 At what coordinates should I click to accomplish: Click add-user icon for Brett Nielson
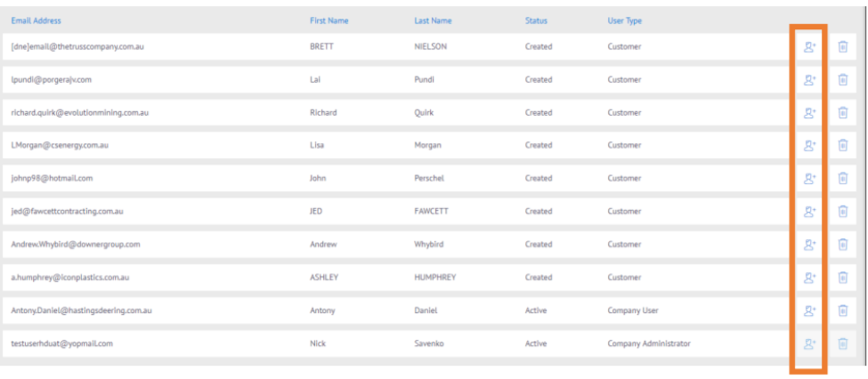pos(809,47)
